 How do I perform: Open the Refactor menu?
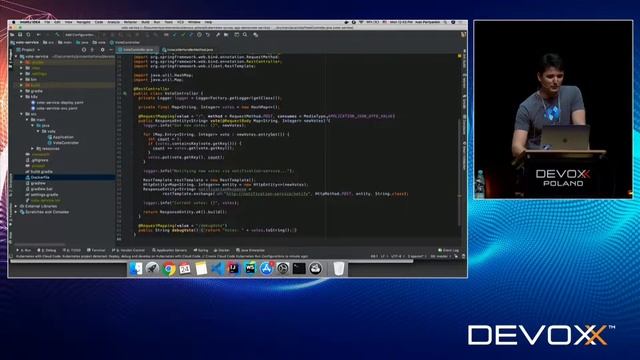click(130, 22)
